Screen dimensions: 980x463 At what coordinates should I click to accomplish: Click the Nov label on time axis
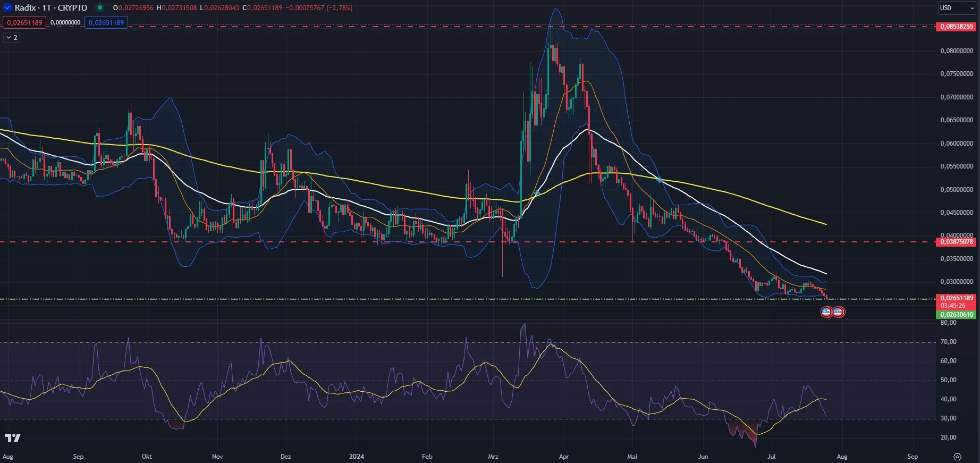[x=217, y=457]
